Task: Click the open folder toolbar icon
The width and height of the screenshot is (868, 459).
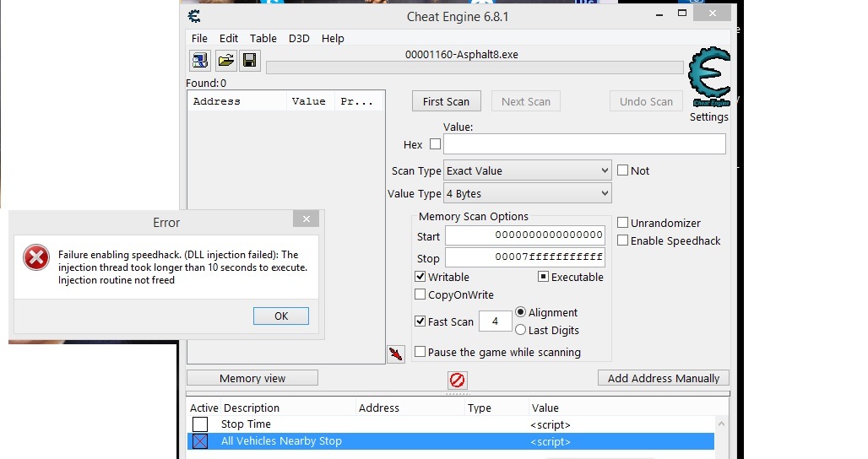Action: click(x=225, y=60)
